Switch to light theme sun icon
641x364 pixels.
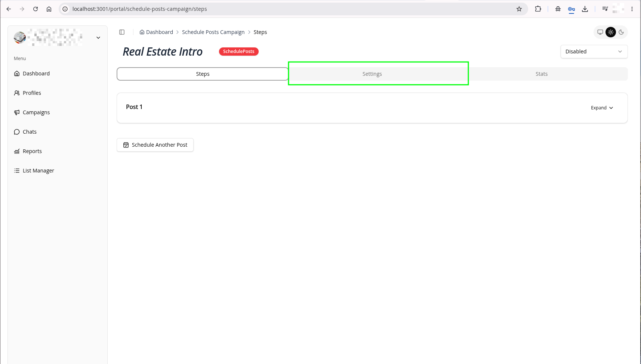click(x=611, y=32)
